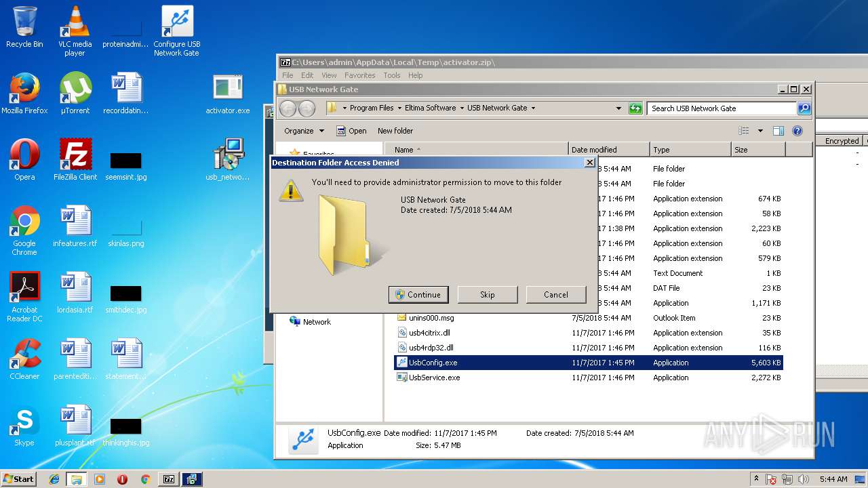The image size is (868, 488).
Task: Open Acrobat Reader DC shortcut
Action: 24,297
